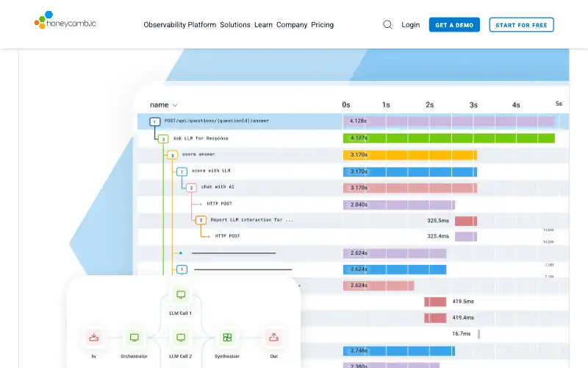Collapse the chat with AI node
The width and height of the screenshot is (588, 368).
click(191, 188)
